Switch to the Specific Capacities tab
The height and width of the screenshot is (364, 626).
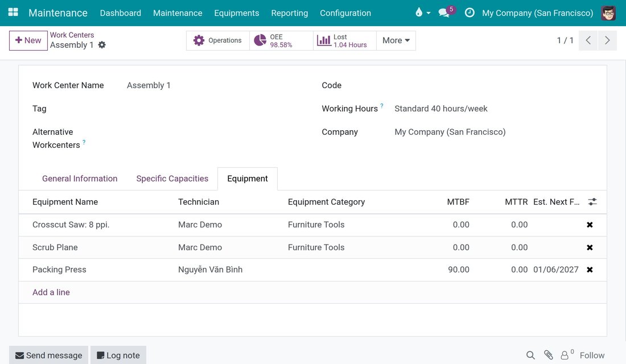pyautogui.click(x=172, y=179)
